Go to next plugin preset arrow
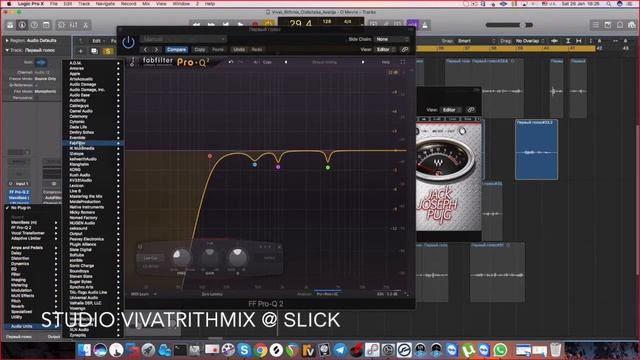This screenshot has height=360, width=640. [x=156, y=49]
